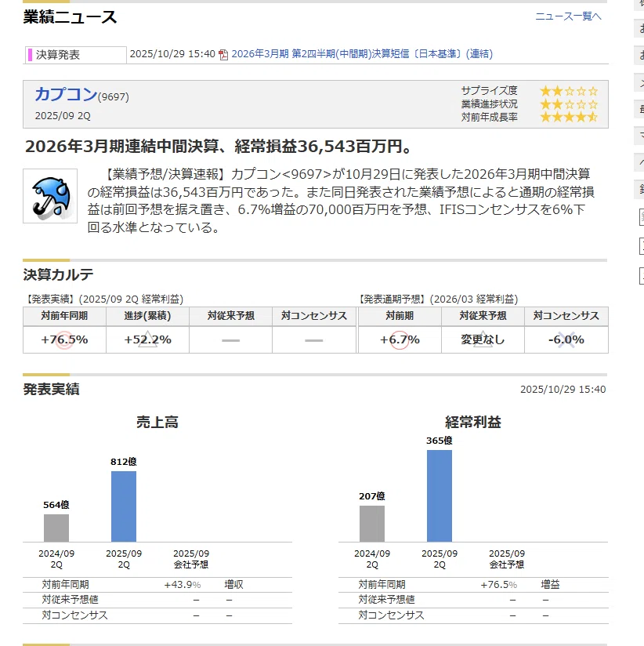Click the 365億 blue profit bar
The image size is (644, 646).
(440, 495)
